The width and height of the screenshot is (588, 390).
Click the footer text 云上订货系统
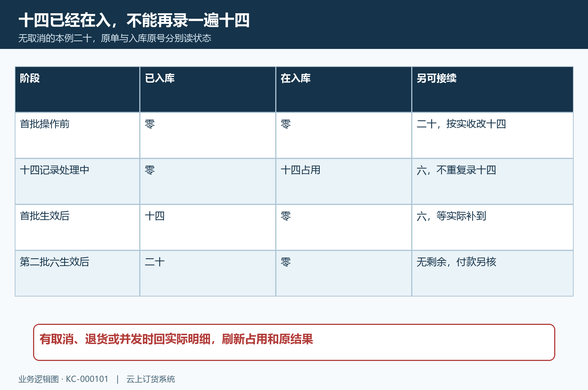point(151,379)
